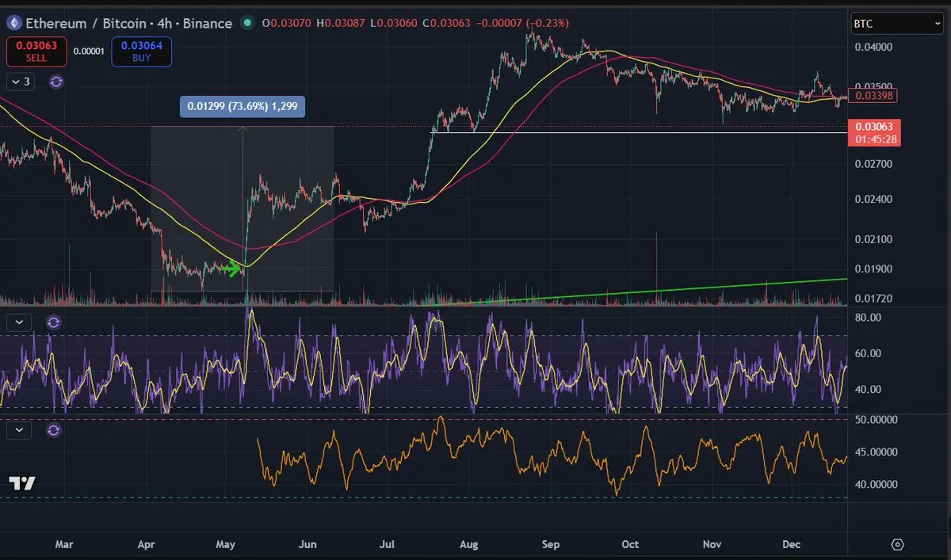Image resolution: width=951 pixels, height=560 pixels.
Task: Click the 0.04000 price axis label
Action: (873, 48)
